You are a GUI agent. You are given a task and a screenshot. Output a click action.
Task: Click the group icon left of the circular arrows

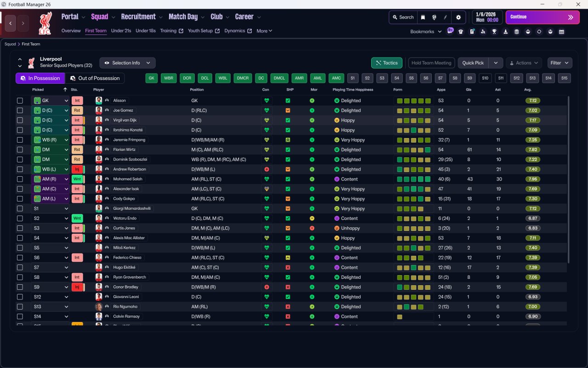[x=528, y=32]
